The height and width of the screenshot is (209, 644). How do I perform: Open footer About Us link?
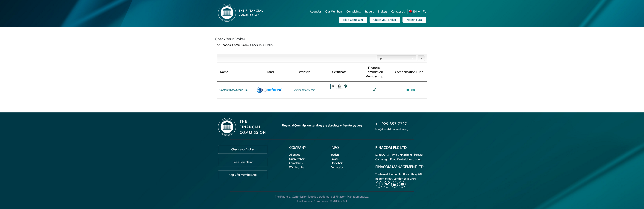pos(294,155)
